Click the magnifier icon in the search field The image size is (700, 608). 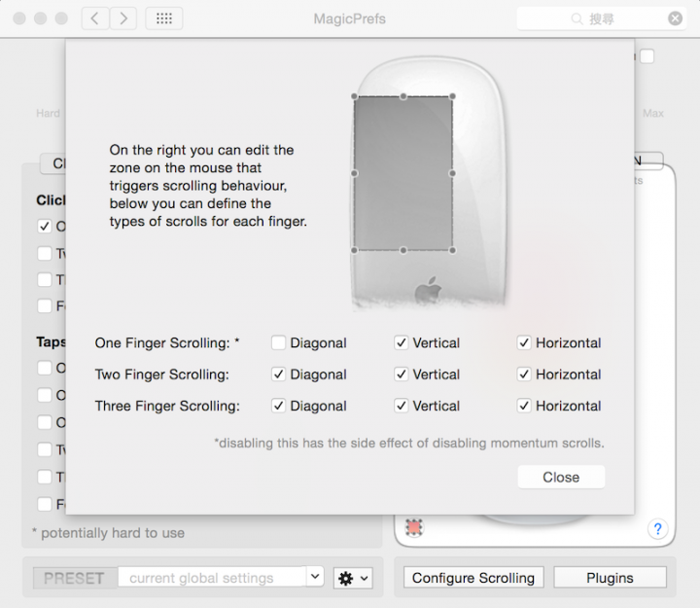click(x=577, y=18)
